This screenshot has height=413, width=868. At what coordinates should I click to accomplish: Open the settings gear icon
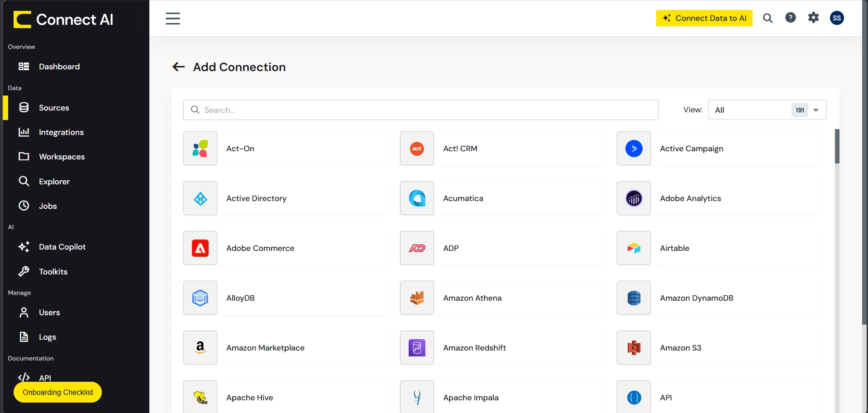pos(814,18)
